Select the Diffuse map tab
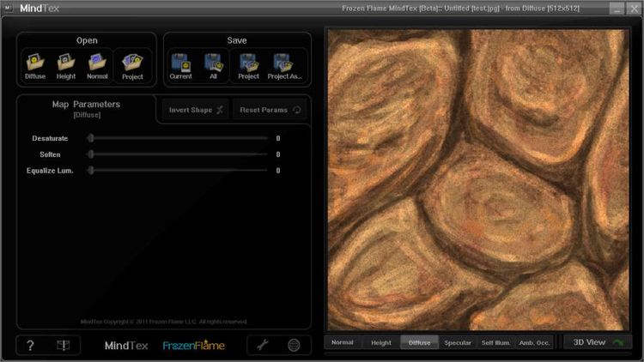 pos(419,342)
